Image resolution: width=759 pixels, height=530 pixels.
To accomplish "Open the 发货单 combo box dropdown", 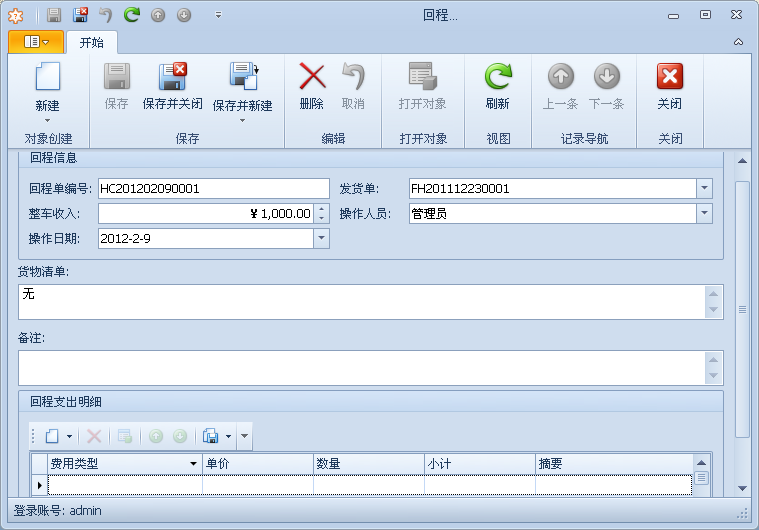I will (704, 188).
